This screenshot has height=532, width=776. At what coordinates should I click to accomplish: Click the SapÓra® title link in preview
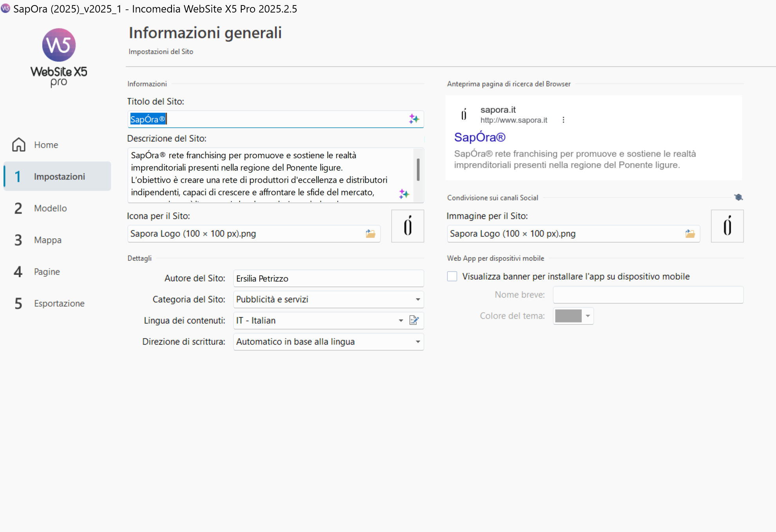click(480, 137)
